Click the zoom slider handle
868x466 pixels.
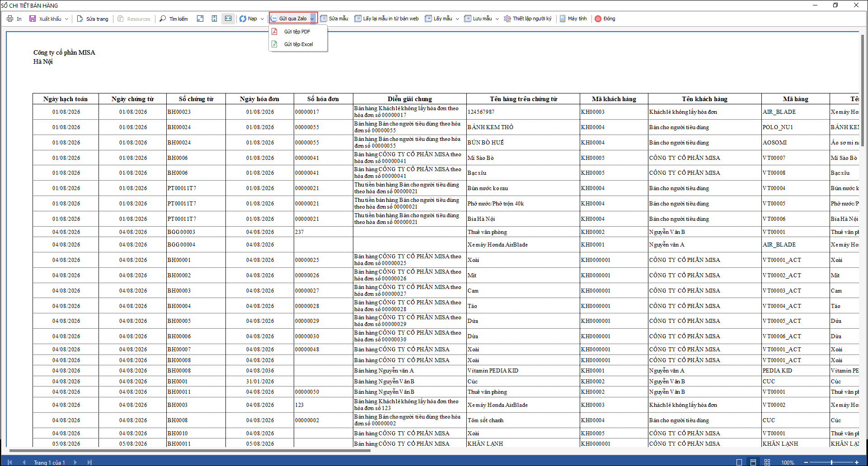831,462
